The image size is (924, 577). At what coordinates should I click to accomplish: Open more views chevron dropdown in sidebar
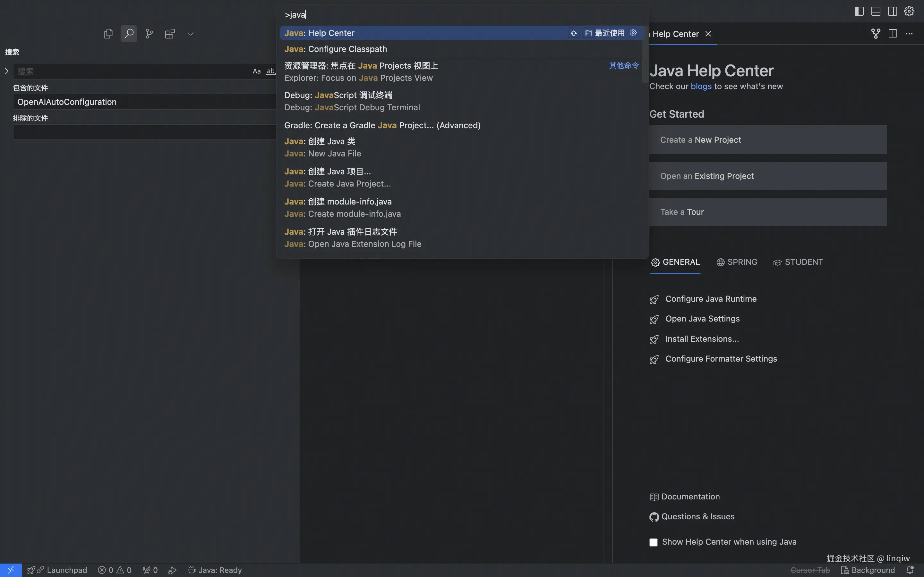[191, 34]
